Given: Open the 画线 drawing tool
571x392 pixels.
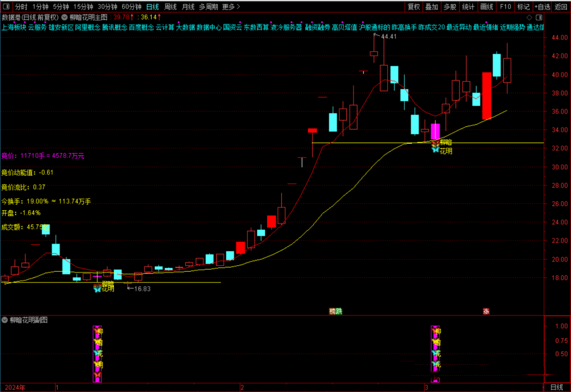Looking at the screenshot, I should [486, 7].
